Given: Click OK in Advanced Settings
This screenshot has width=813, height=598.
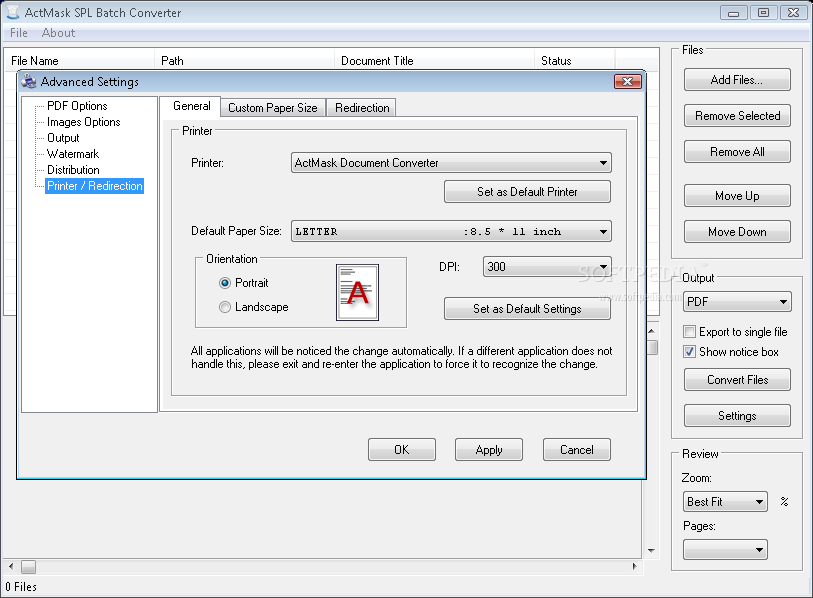Looking at the screenshot, I should click(x=402, y=450).
